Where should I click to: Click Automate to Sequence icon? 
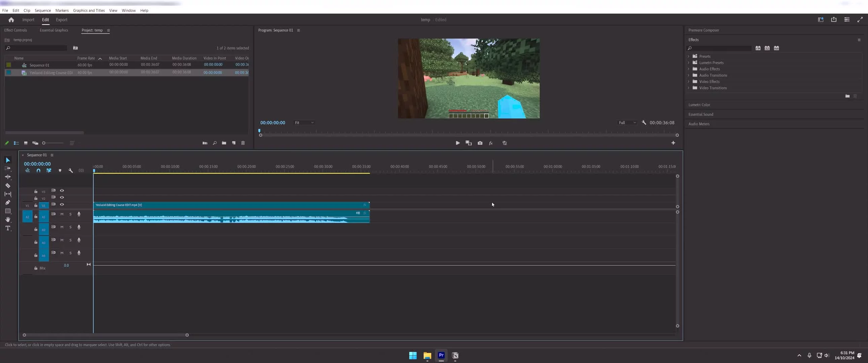pyautogui.click(x=205, y=143)
